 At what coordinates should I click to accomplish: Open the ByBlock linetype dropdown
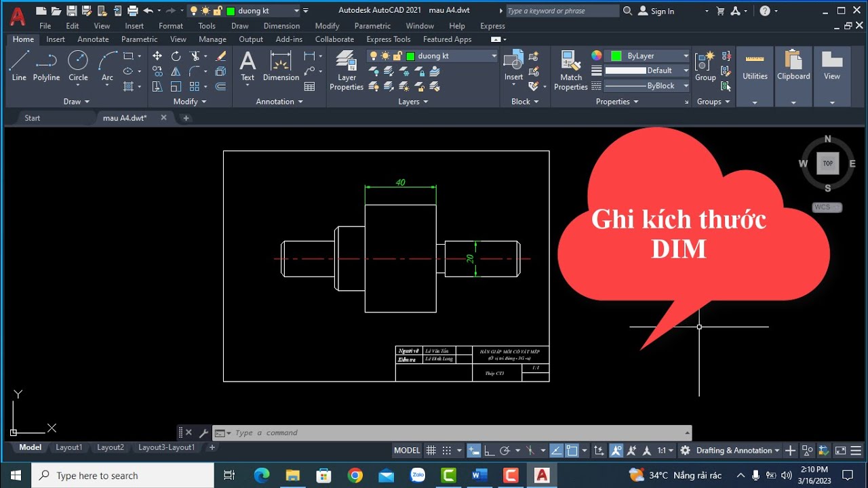(686, 85)
